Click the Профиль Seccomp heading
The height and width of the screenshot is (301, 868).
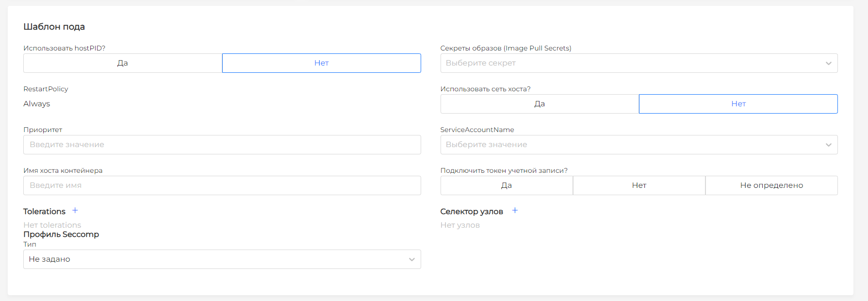pyautogui.click(x=61, y=234)
